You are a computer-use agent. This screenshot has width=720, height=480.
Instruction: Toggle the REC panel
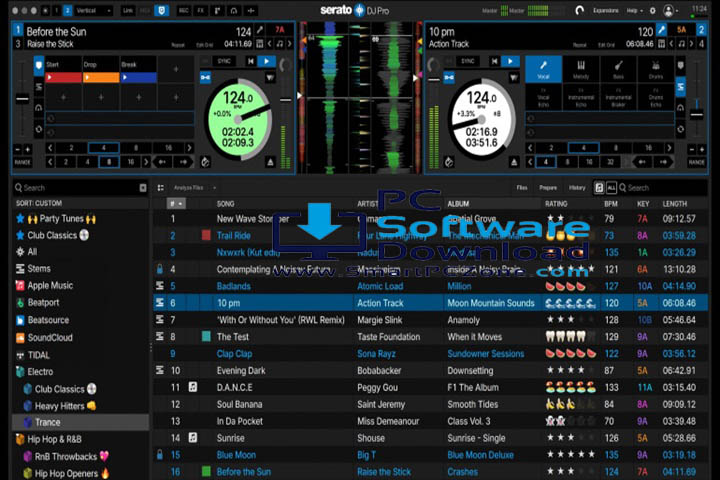point(183,10)
